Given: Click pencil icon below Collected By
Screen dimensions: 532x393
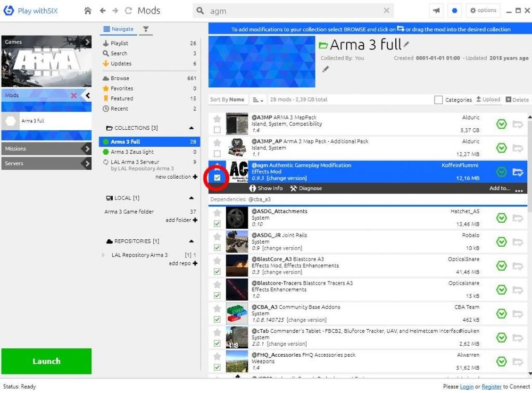Looking at the screenshot, I should pyautogui.click(x=326, y=70).
